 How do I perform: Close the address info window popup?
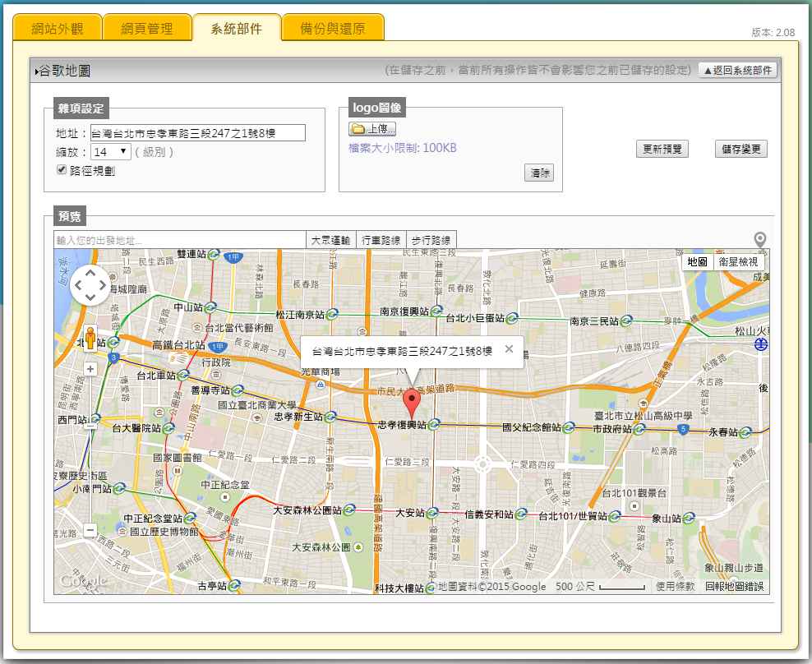tap(509, 349)
